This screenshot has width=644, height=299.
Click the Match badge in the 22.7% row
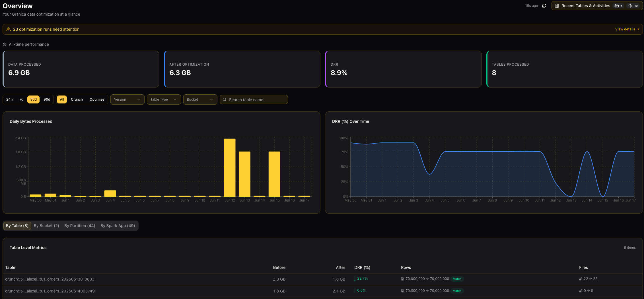(457, 279)
